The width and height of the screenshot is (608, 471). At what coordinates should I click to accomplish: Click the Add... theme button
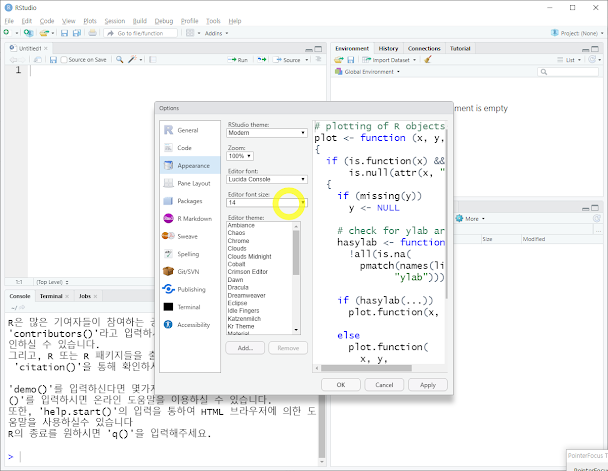coord(245,348)
